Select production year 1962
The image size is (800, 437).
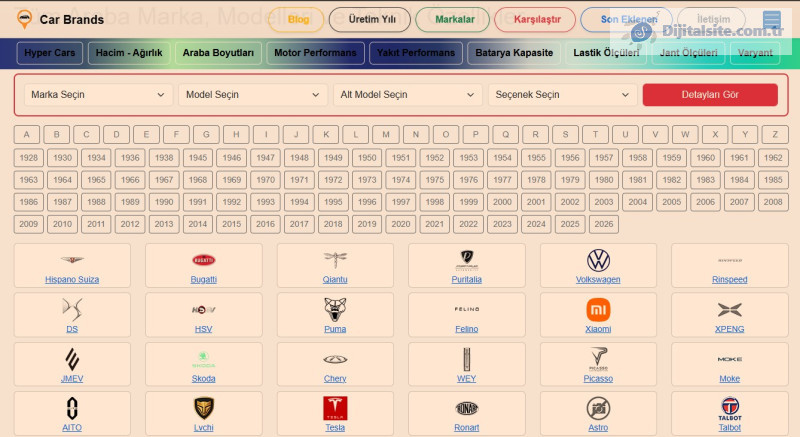click(x=773, y=158)
